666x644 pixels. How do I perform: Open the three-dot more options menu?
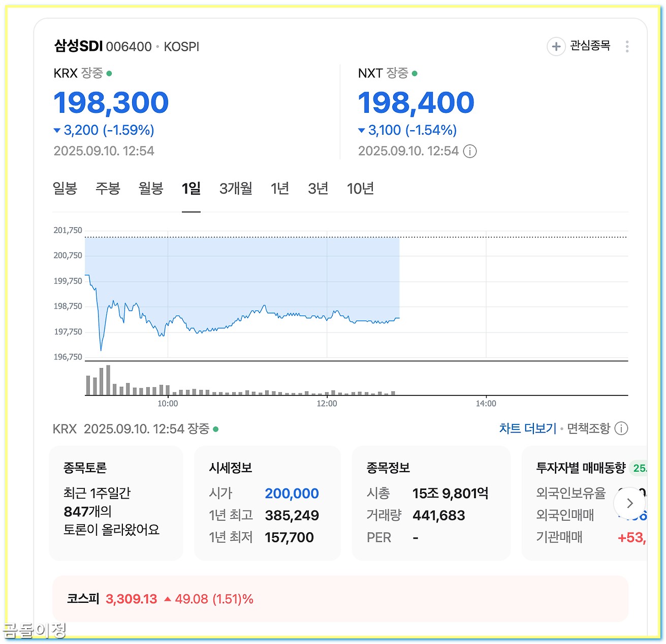pyautogui.click(x=627, y=46)
